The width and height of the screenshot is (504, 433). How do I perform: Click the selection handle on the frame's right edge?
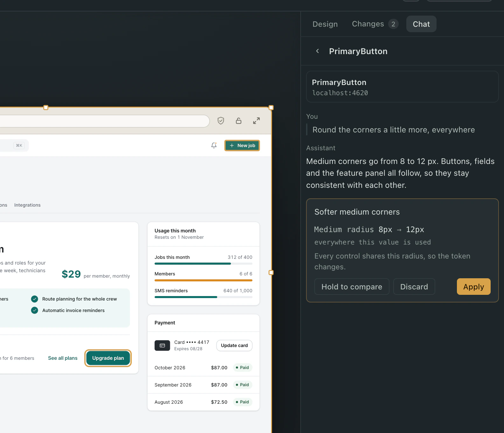click(271, 273)
